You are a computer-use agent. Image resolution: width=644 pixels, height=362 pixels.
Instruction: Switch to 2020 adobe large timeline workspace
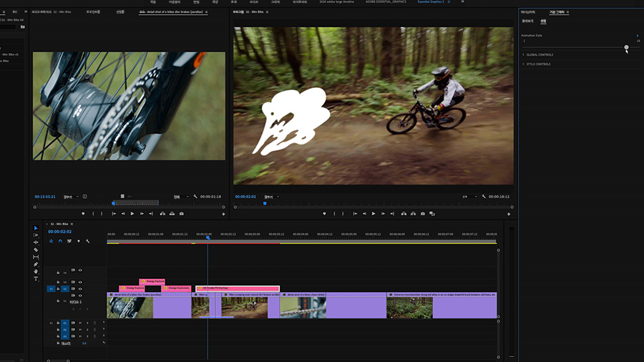[x=336, y=1]
